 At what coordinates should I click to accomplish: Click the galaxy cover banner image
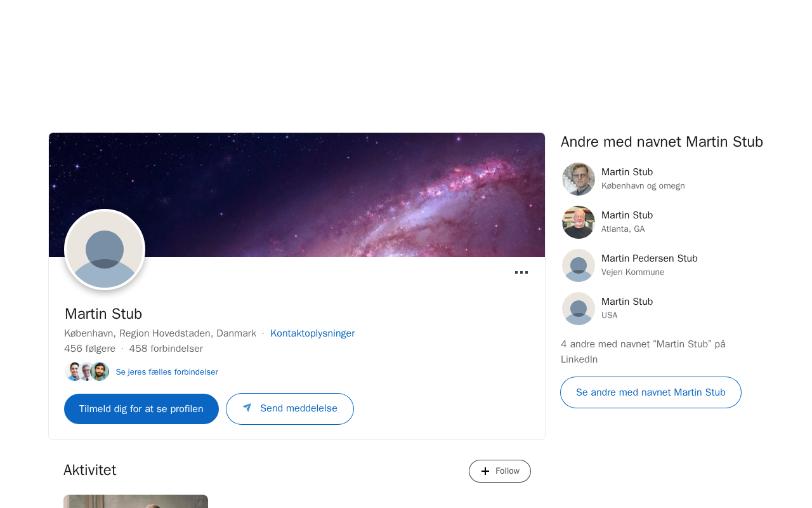297,195
